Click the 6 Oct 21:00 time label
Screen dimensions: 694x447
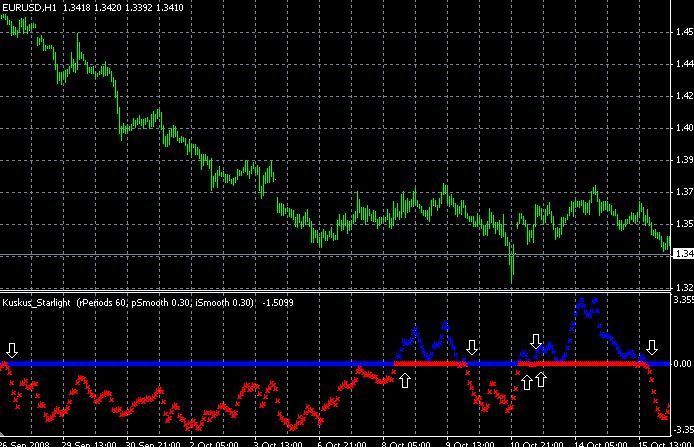(x=342, y=443)
